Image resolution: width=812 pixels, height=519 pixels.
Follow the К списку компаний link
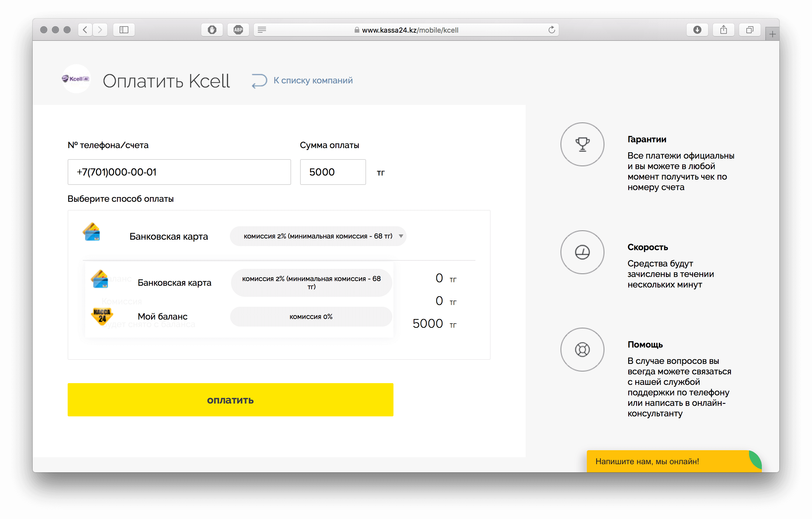(x=313, y=80)
